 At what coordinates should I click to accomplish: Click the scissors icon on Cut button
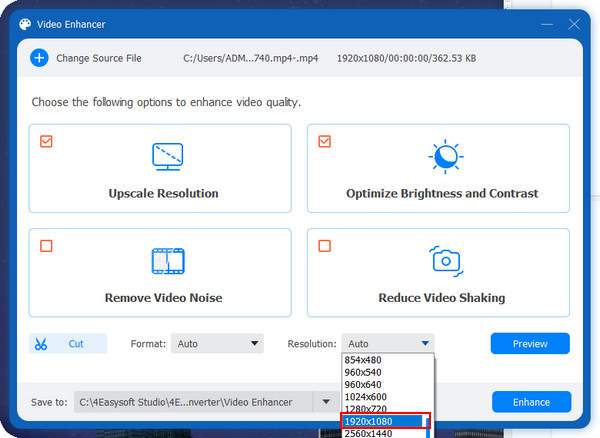(41, 344)
